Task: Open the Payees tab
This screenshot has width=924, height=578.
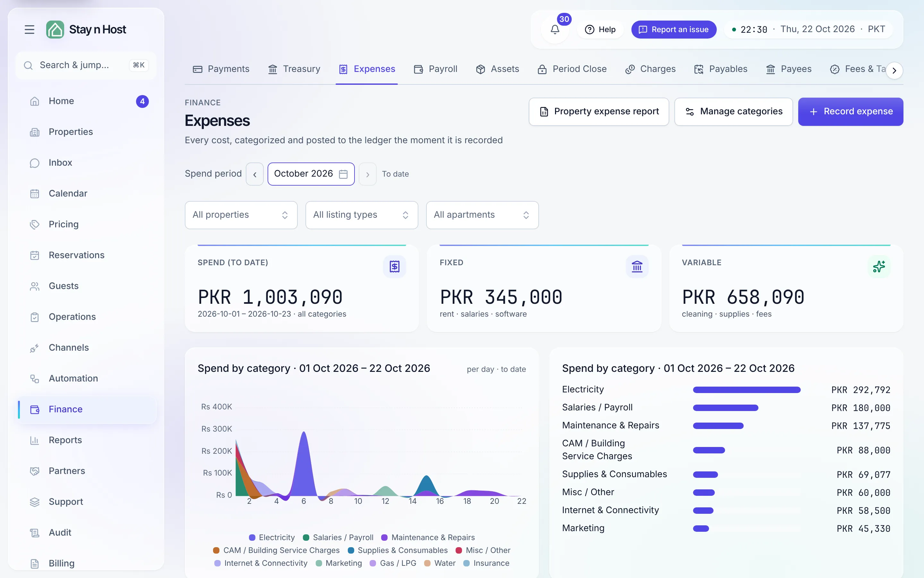Action: 789,69
